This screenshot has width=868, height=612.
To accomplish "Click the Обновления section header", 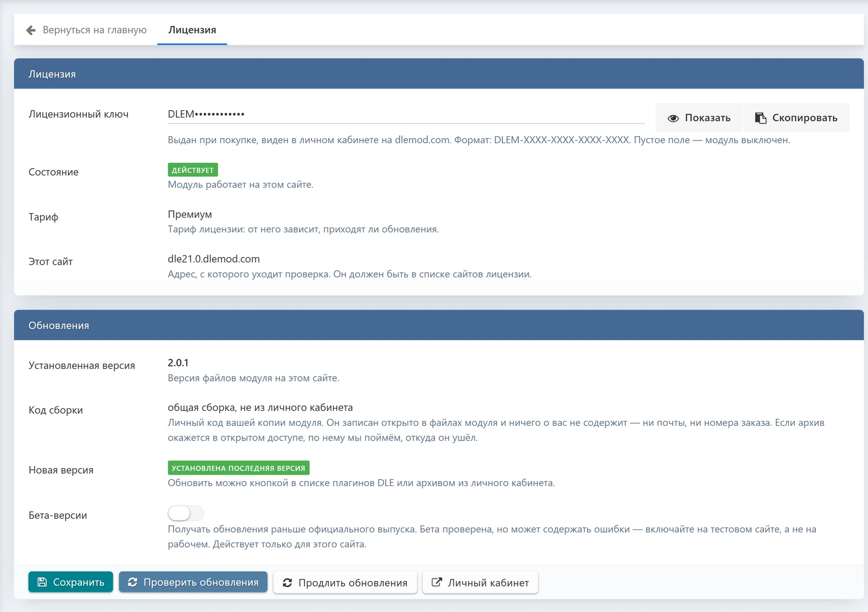I will [439, 325].
